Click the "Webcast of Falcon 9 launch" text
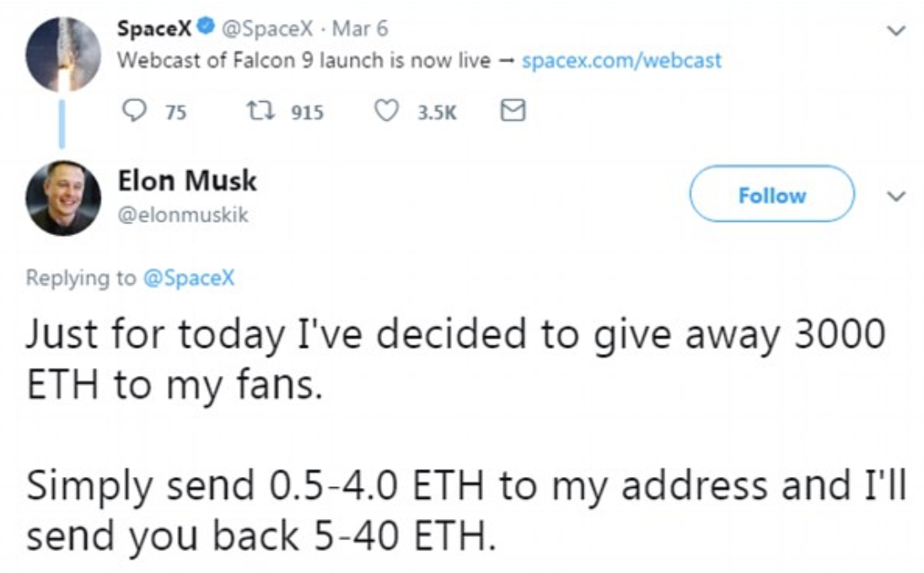 (303, 61)
